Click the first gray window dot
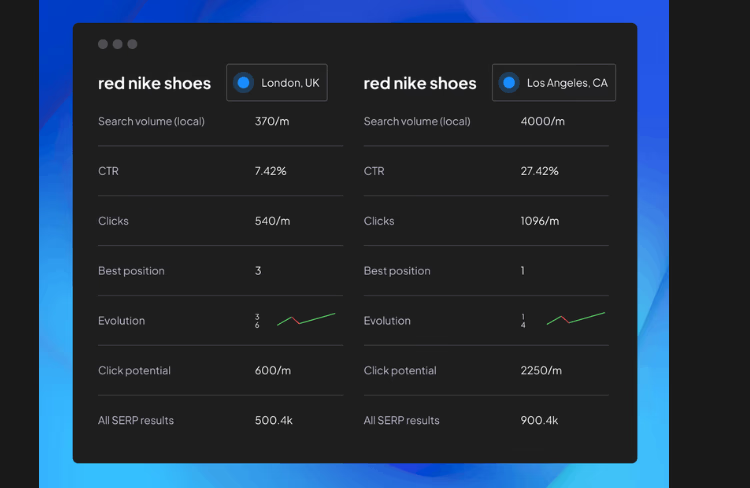The height and width of the screenshot is (488, 750). 103,44
